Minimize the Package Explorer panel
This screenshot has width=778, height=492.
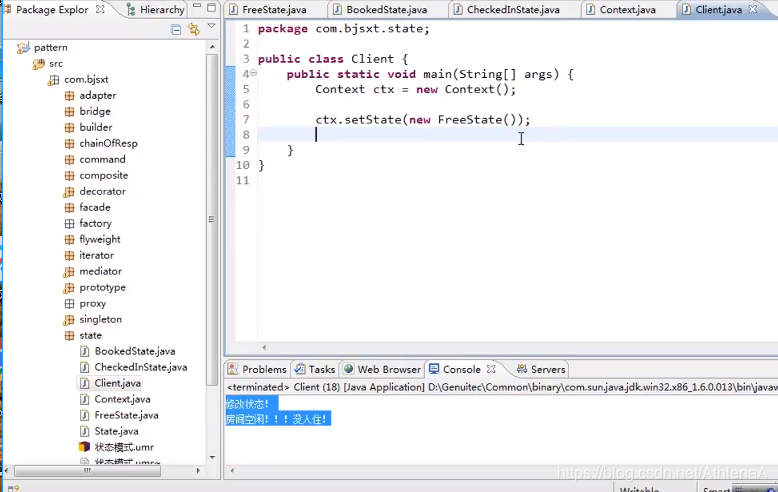[x=197, y=6]
